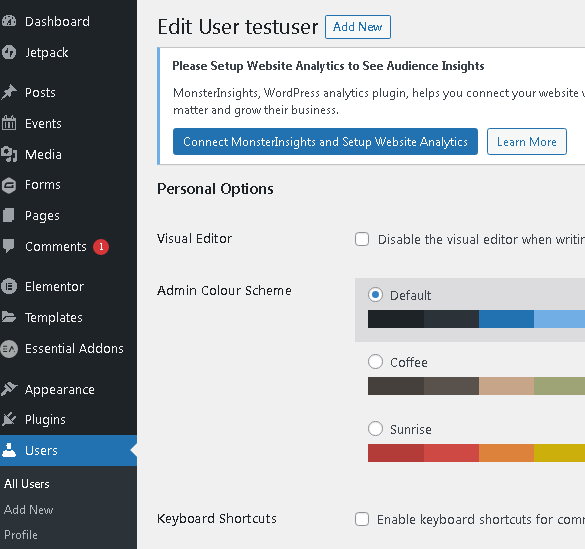Image resolution: width=585 pixels, height=549 pixels.
Task: Choose the Sunrise colour scheme radio
Action: 375,429
